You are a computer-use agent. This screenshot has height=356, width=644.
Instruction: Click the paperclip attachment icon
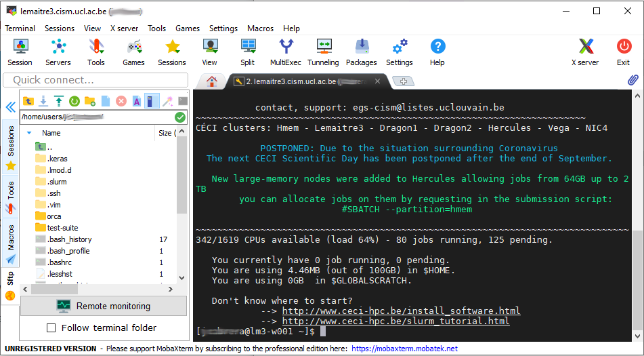[633, 80]
